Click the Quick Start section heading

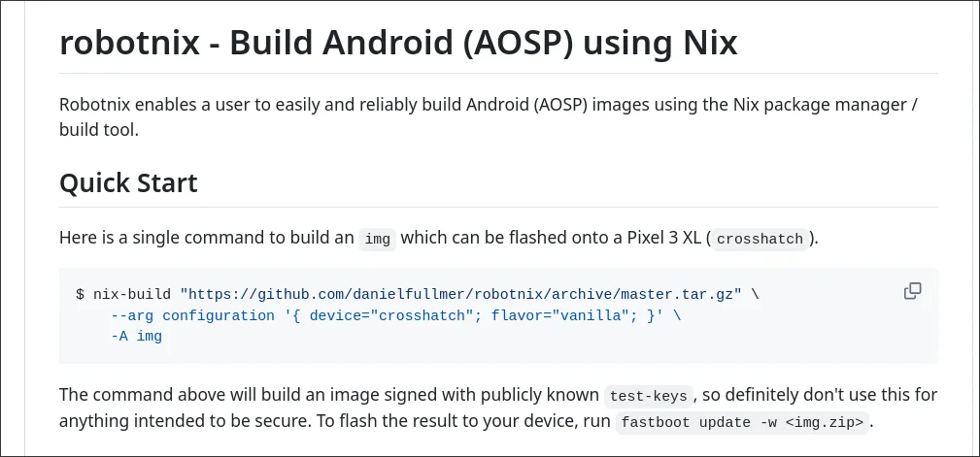[x=128, y=181]
